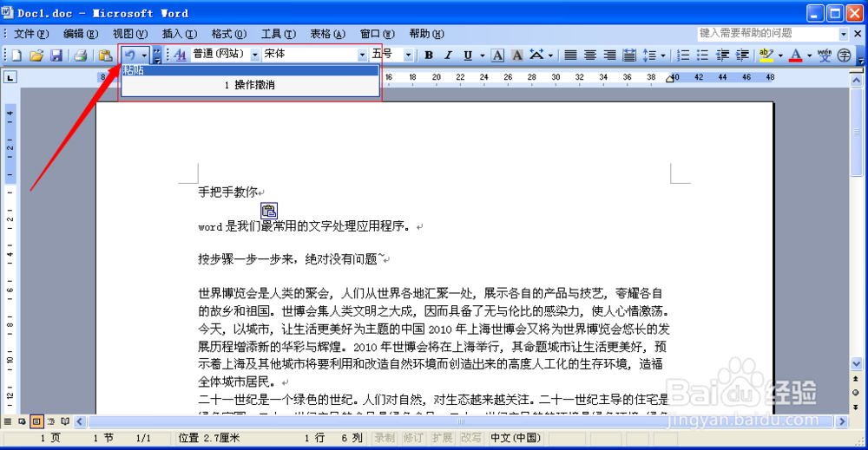The image size is (868, 450).
Task: Create a new blank document
Action: [x=16, y=55]
